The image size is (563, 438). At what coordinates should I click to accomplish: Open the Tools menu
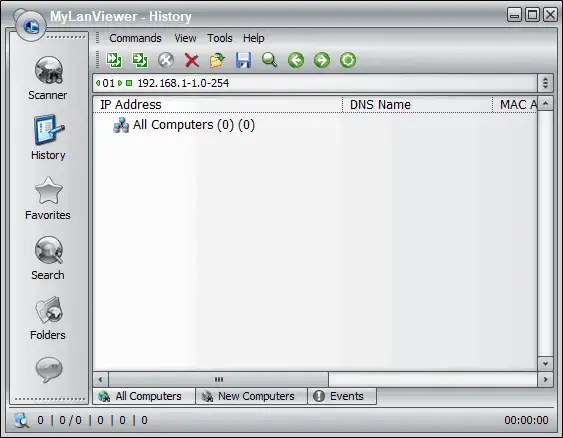point(220,38)
